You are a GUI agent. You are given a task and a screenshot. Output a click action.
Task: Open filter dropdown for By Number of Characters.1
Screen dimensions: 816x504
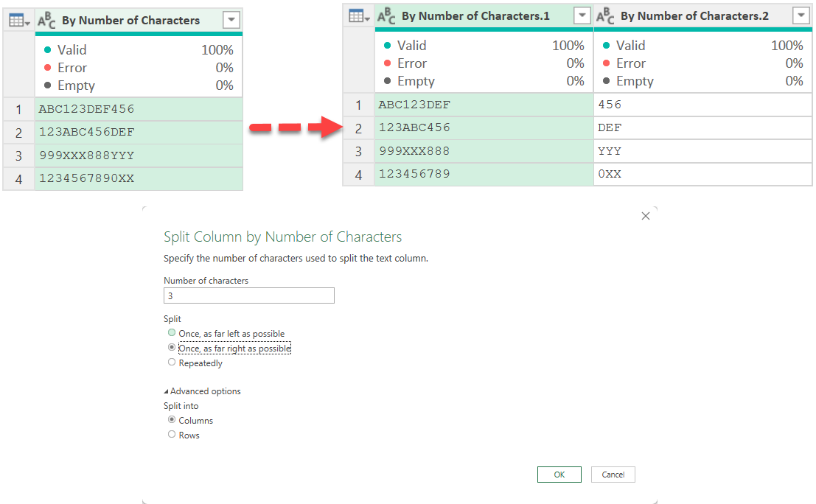pyautogui.click(x=582, y=16)
